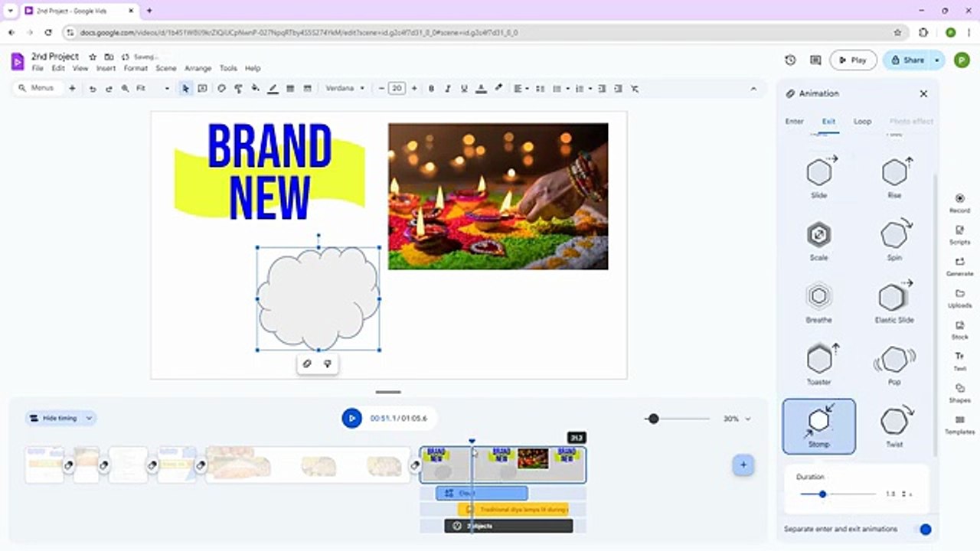Star the 2nd Project document

coord(93,57)
